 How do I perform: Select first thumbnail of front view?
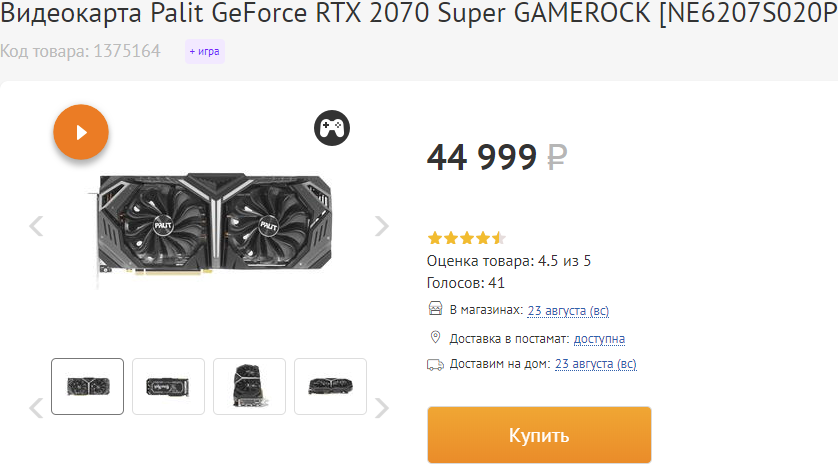click(87, 386)
